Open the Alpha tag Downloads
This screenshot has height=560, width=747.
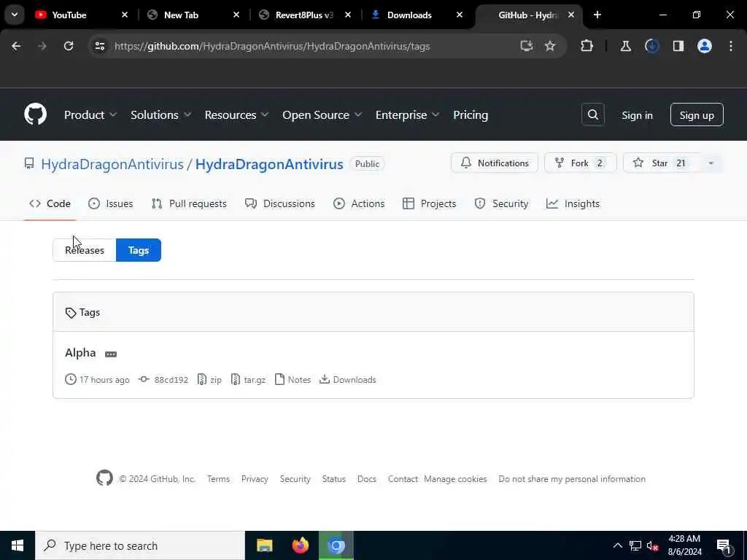click(x=348, y=379)
